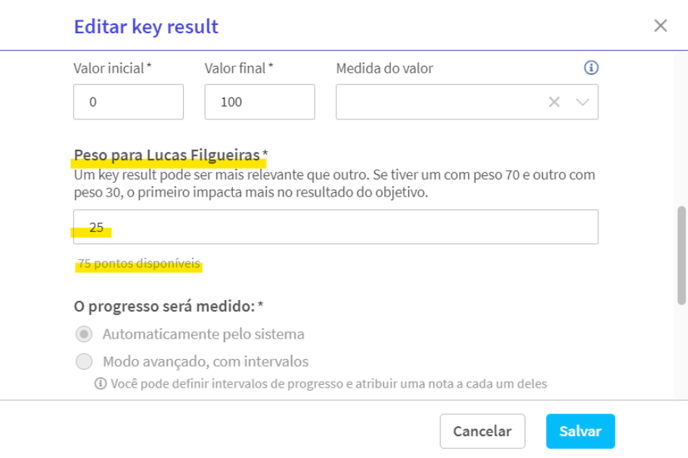Click the Peso field containing 25

click(x=336, y=227)
